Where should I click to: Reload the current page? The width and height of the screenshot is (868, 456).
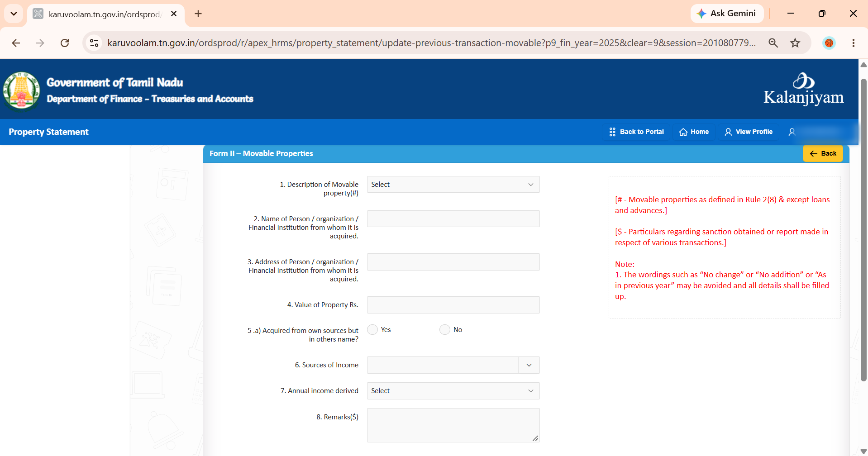pyautogui.click(x=65, y=43)
